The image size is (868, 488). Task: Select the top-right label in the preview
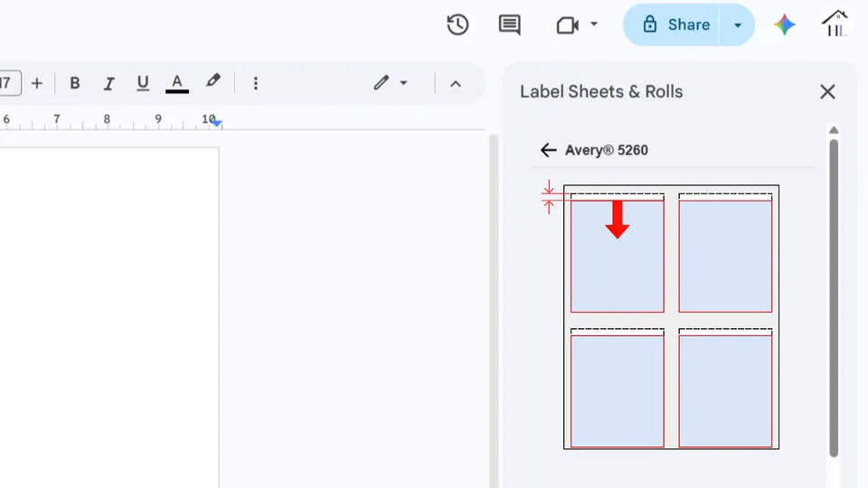pos(725,257)
